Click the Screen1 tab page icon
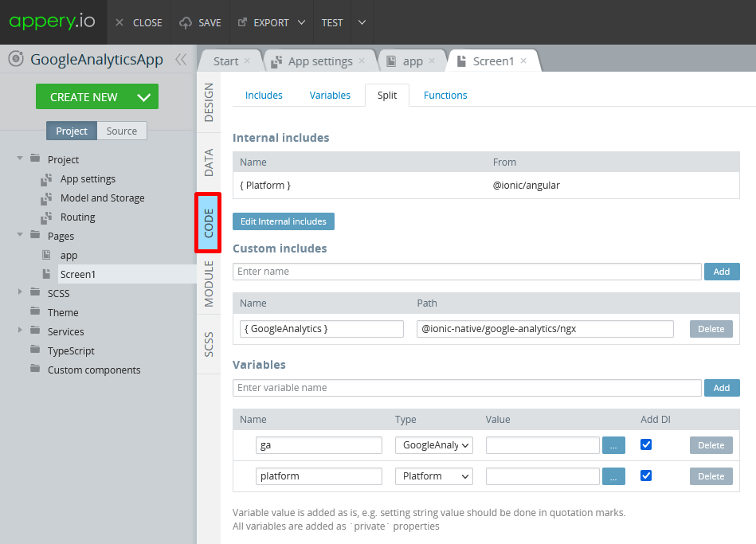Viewport: 756px width, 544px height. click(461, 61)
